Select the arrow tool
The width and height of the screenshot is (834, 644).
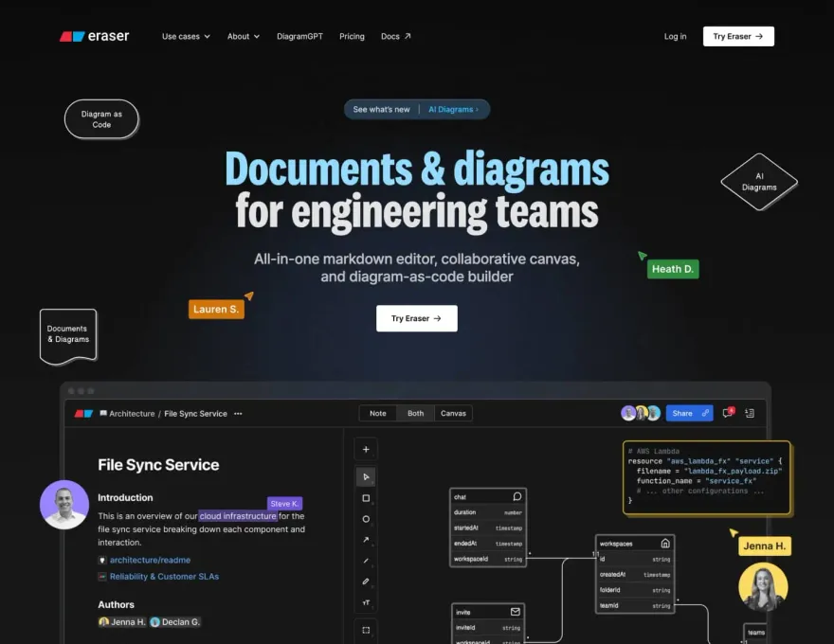pos(366,539)
